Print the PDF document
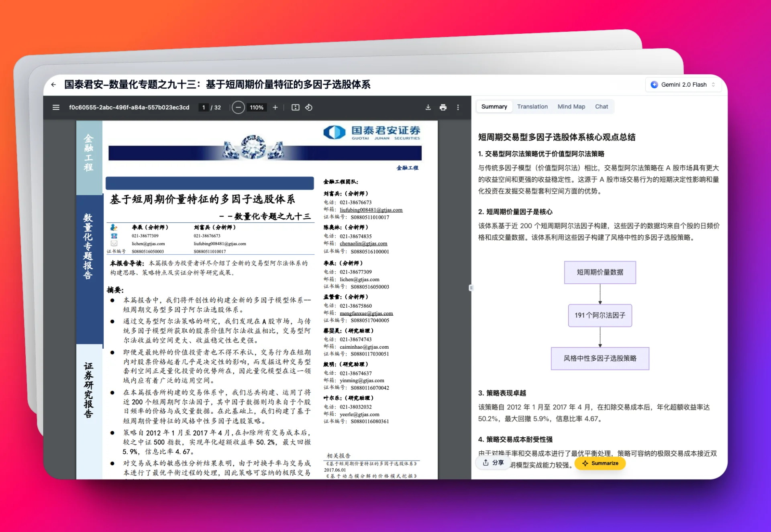This screenshot has height=532, width=771. click(x=443, y=108)
